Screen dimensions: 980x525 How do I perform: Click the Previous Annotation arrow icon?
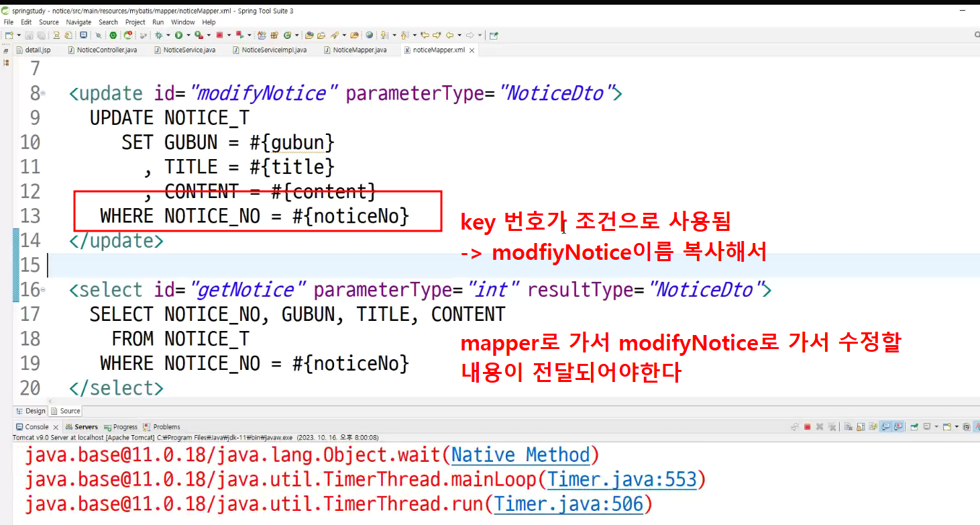click(404, 35)
